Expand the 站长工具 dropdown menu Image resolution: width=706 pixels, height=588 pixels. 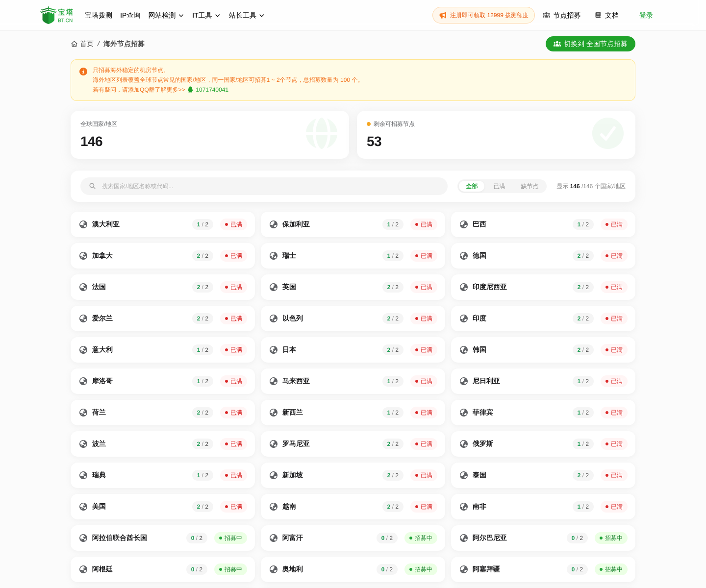click(x=247, y=15)
